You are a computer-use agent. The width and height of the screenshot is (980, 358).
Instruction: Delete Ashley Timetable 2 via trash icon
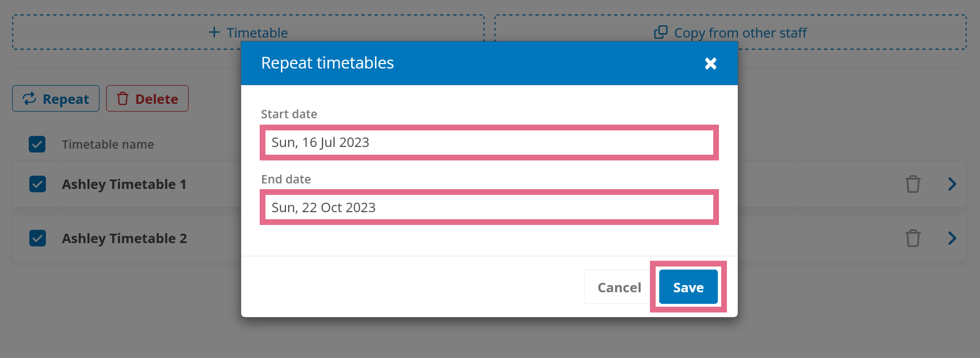913,238
